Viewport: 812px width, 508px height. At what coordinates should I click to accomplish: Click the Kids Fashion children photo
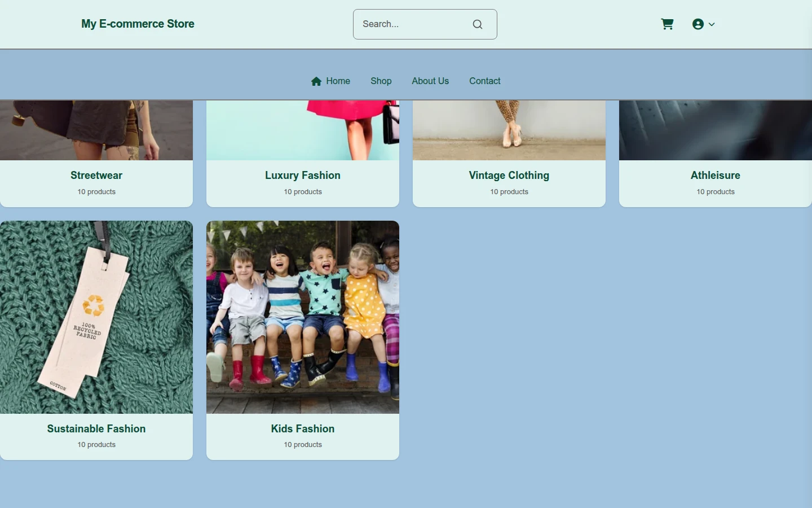click(303, 317)
